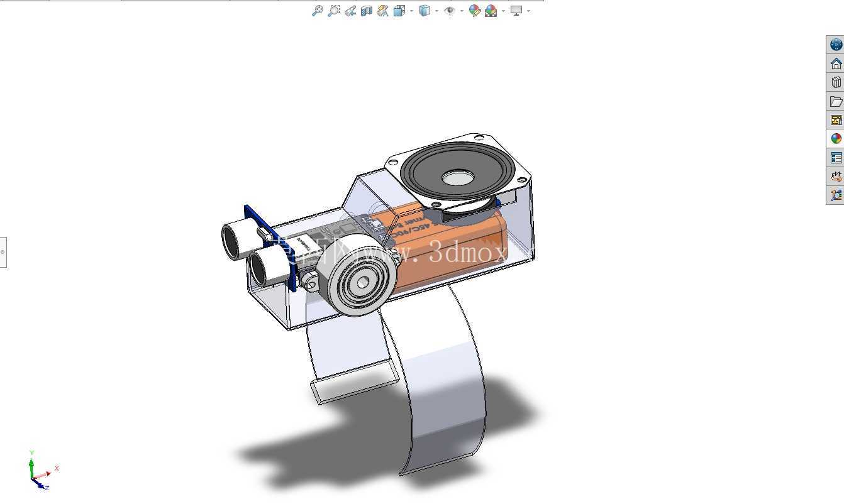Viewport: 844px width, 504px height.
Task: Click the Apply Scene icon
Action: click(x=491, y=11)
